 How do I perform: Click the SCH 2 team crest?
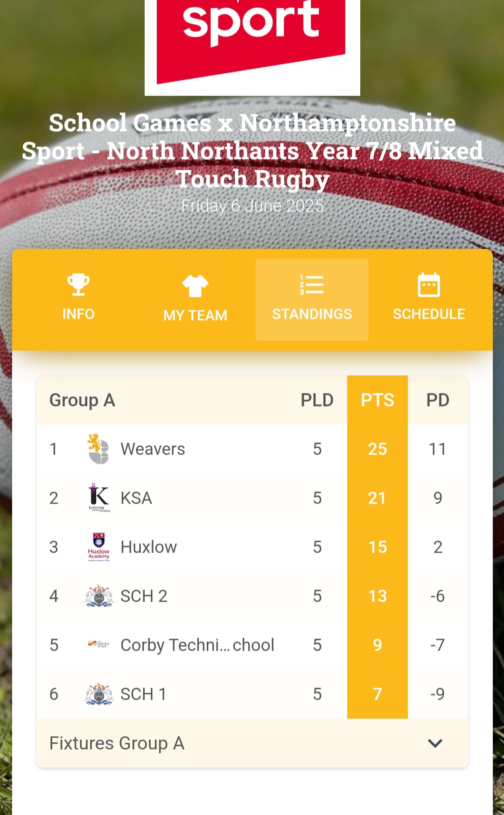(x=99, y=596)
